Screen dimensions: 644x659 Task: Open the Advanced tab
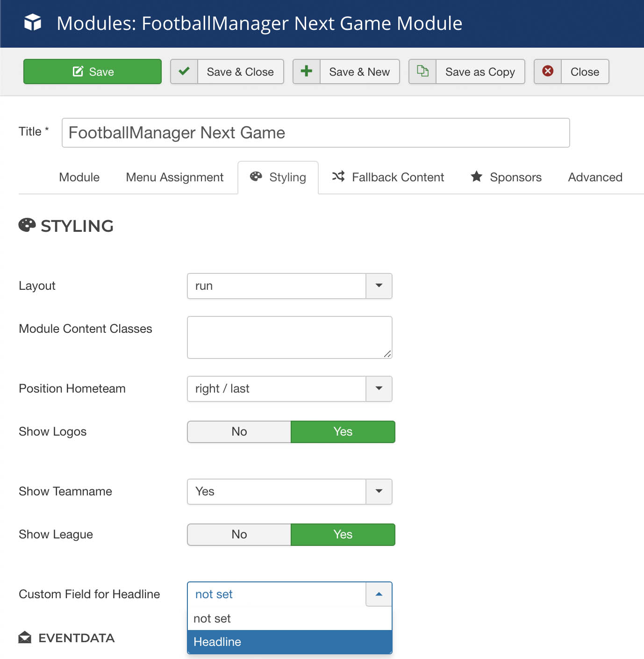coord(595,177)
